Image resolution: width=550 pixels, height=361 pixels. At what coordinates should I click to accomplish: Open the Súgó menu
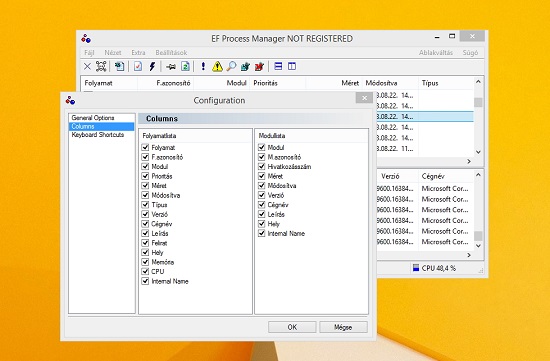click(470, 53)
